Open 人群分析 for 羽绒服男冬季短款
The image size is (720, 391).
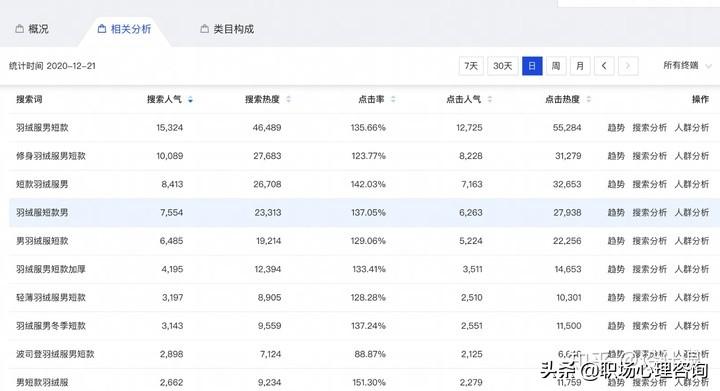[692, 326]
